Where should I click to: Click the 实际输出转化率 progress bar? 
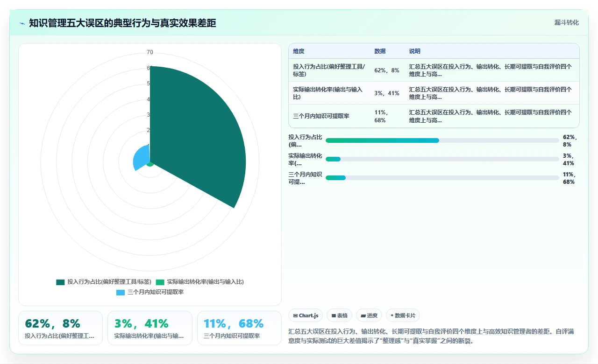coord(442,159)
